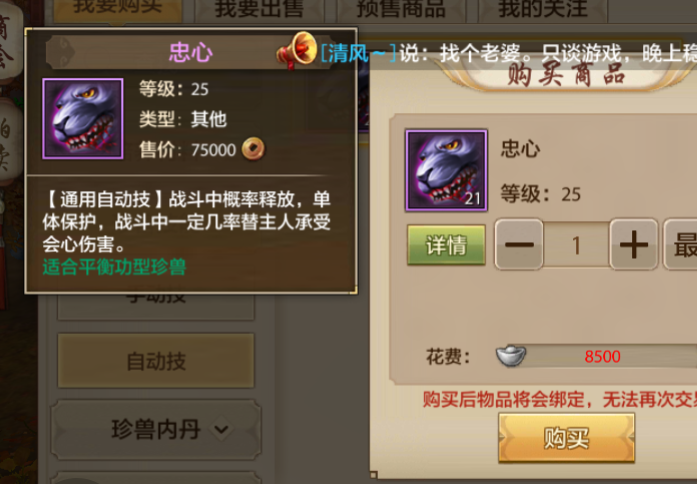Select the 自动技 category
The image size is (697, 484).
156,361
